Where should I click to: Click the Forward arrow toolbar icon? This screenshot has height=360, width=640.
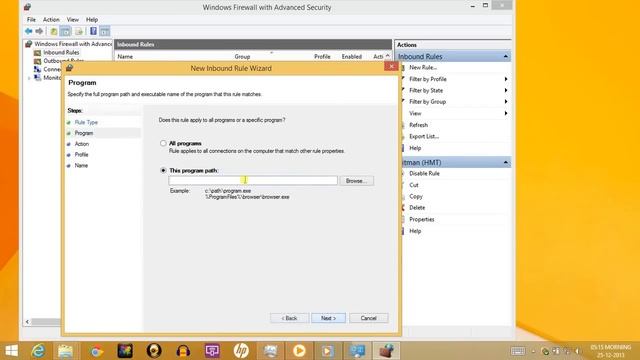coord(39,31)
